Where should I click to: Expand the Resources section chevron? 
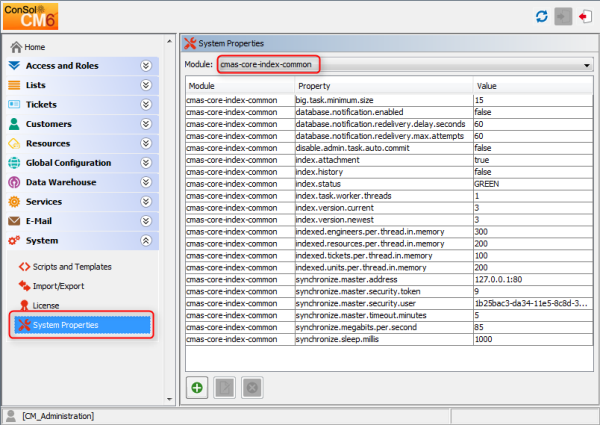[x=146, y=143]
